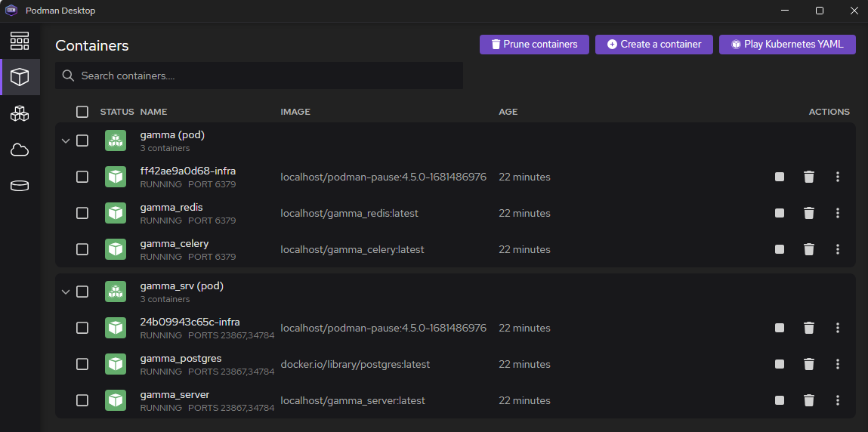Collapse the gamma_srv pod group
Image resolution: width=868 pixels, height=432 pixels.
[x=66, y=292]
